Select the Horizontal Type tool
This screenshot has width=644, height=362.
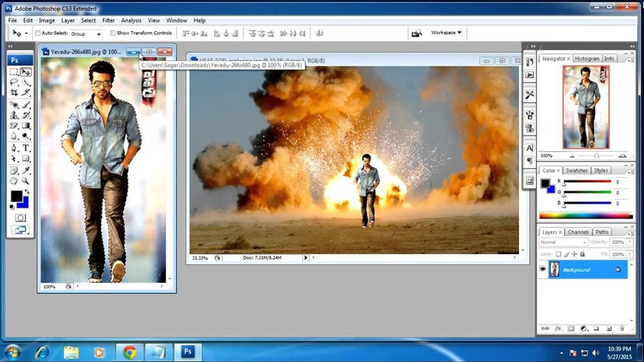(x=26, y=148)
